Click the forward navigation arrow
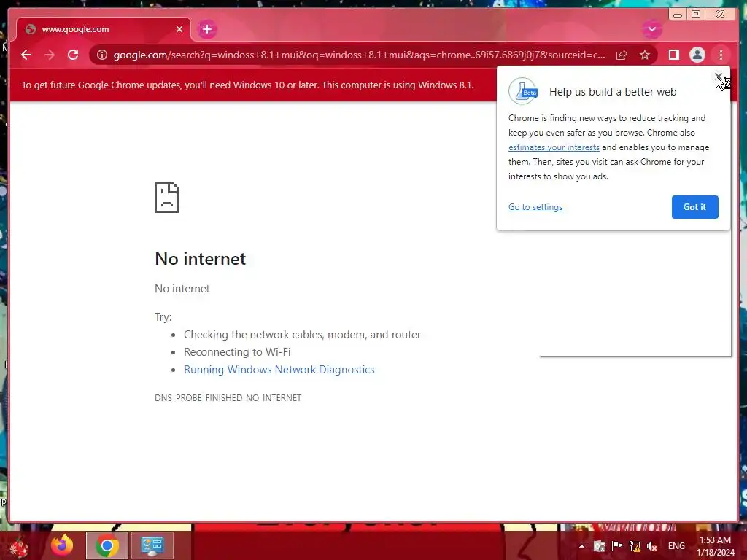Viewport: 747px width, 560px height. [50, 55]
